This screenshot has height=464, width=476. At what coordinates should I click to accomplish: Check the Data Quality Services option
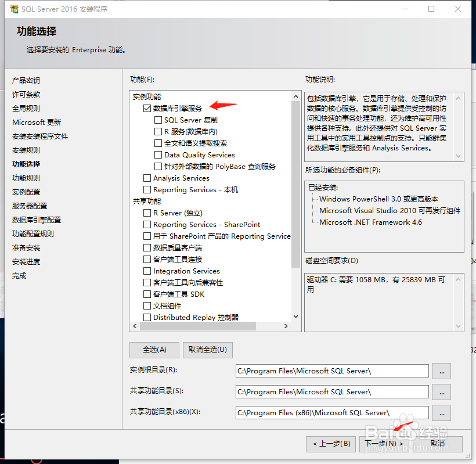158,155
